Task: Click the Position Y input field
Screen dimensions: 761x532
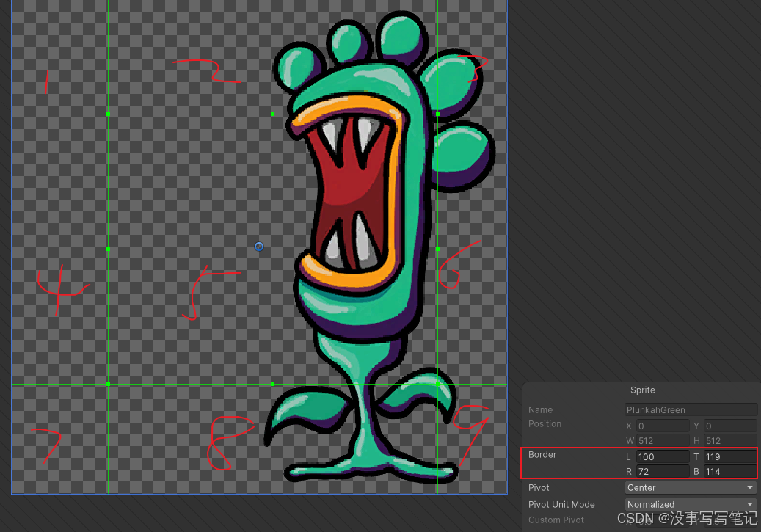Action: 730,426
